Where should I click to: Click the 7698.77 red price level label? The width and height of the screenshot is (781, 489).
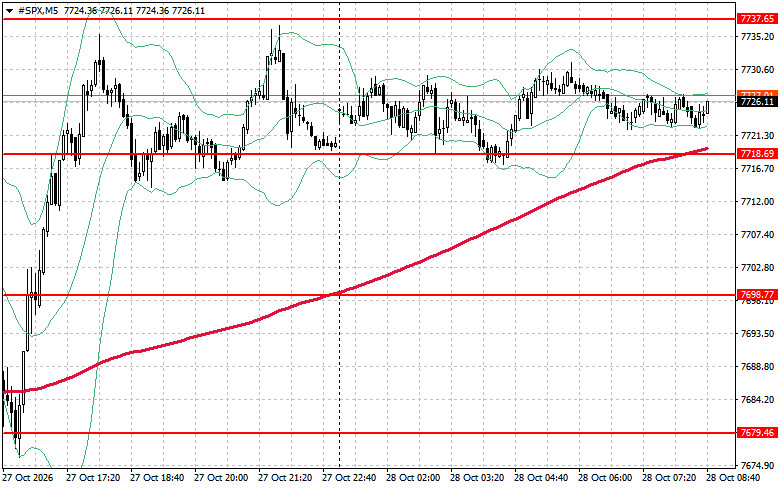(758, 295)
